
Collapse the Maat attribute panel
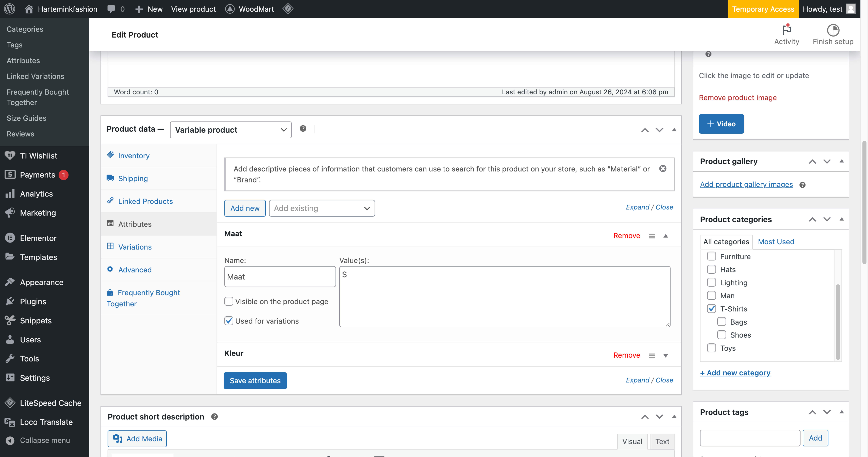pyautogui.click(x=666, y=236)
